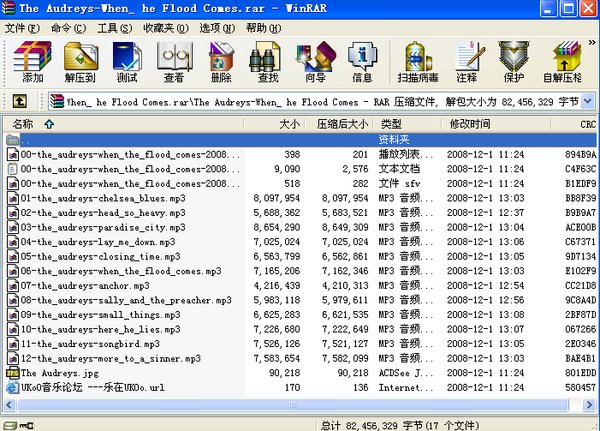600x431 pixels.
Task: Select the playlist file sized 398
Action: [130, 155]
